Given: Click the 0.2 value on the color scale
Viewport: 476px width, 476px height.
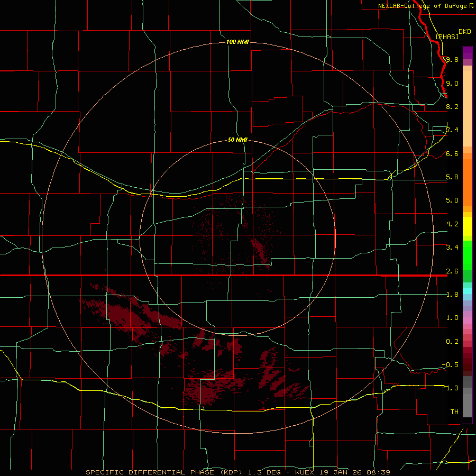Looking at the screenshot, I should pos(452,342).
